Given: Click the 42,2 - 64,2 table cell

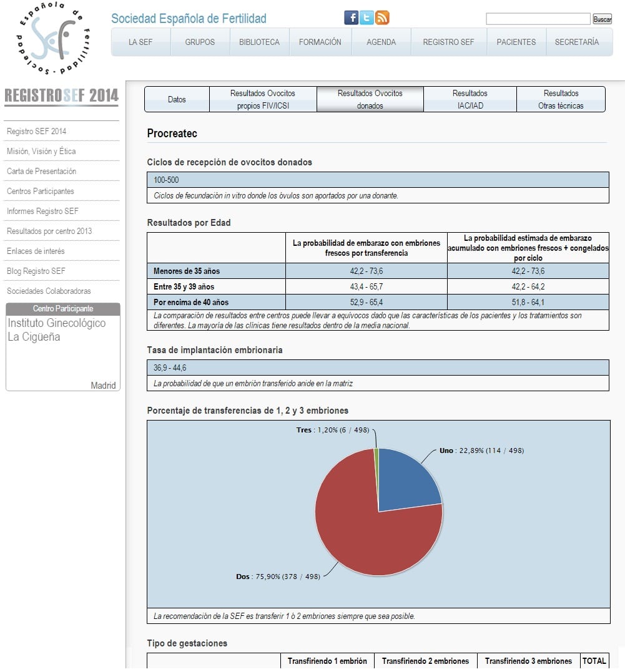Looking at the screenshot, I should [528, 286].
